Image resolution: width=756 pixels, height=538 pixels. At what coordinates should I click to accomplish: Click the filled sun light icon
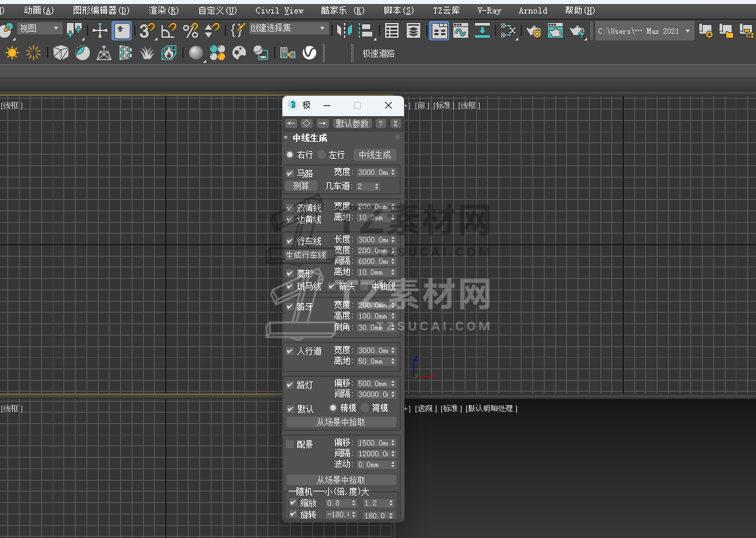point(11,53)
